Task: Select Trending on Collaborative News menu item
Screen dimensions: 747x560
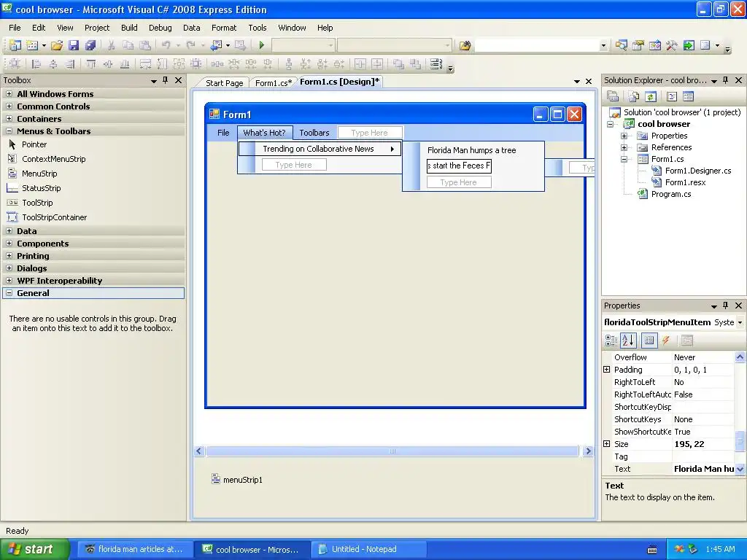Action: tap(320, 149)
